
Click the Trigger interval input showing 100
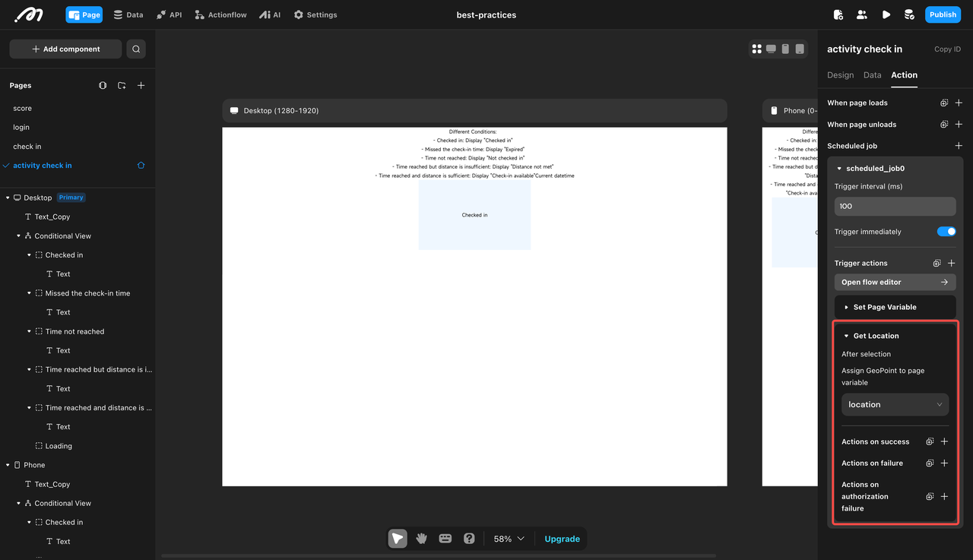click(x=895, y=206)
